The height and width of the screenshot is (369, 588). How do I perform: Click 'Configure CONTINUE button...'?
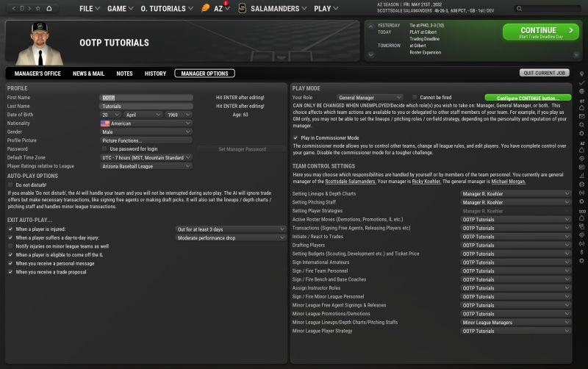[x=528, y=98]
